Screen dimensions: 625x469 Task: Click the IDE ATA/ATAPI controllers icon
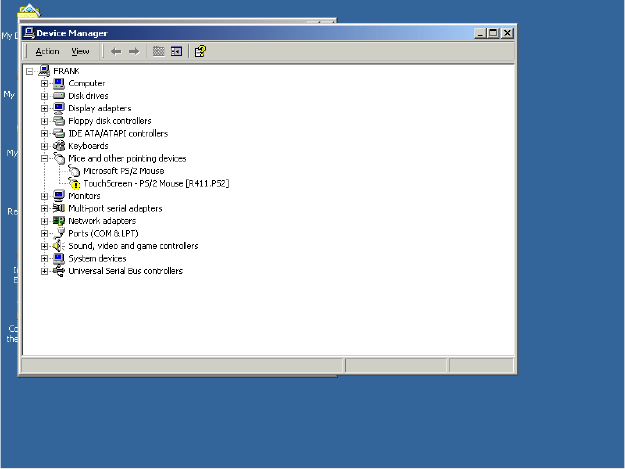tap(59, 133)
